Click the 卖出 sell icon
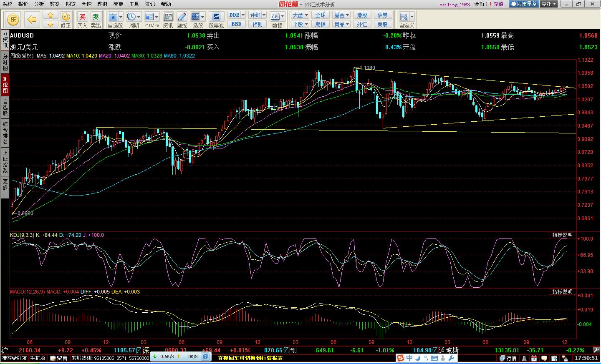The width and height of the screenshot is (601, 364). (x=96, y=17)
